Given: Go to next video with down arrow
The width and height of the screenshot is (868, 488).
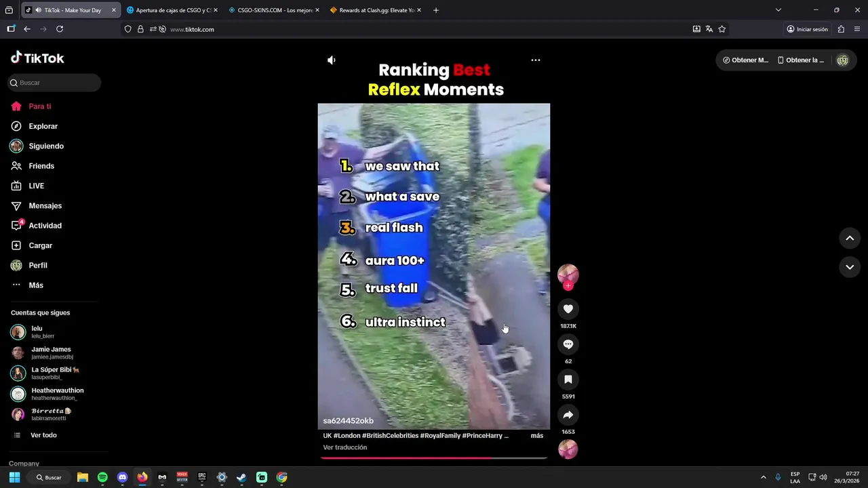Looking at the screenshot, I should (850, 267).
